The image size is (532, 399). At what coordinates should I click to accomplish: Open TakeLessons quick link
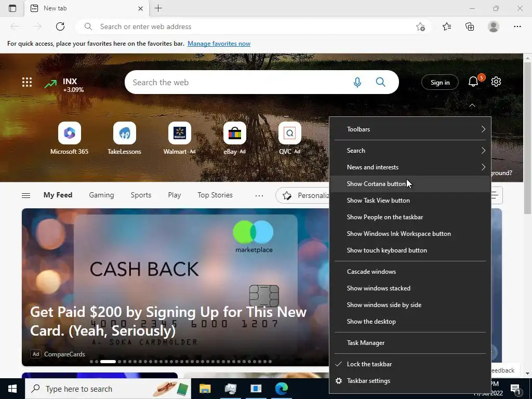pyautogui.click(x=124, y=138)
